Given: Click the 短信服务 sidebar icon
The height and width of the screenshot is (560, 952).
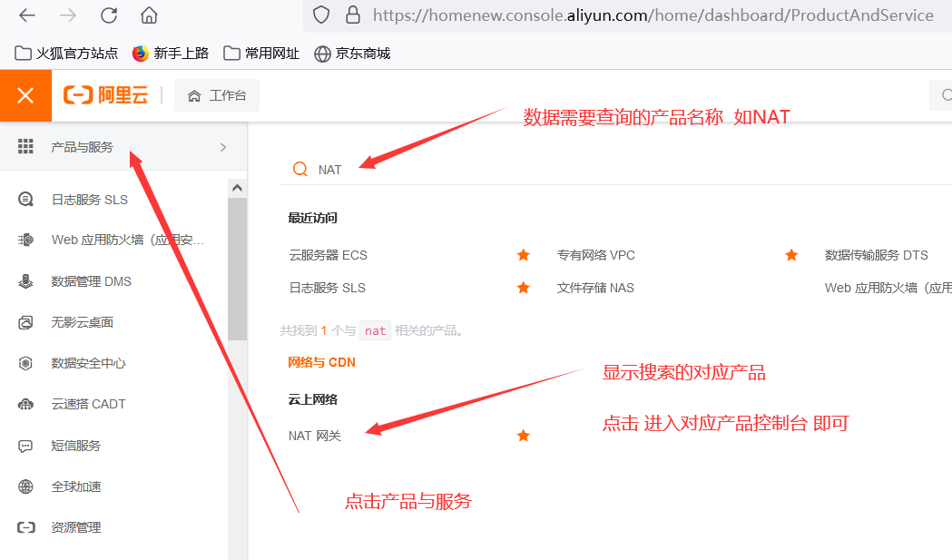Looking at the screenshot, I should 25,446.
